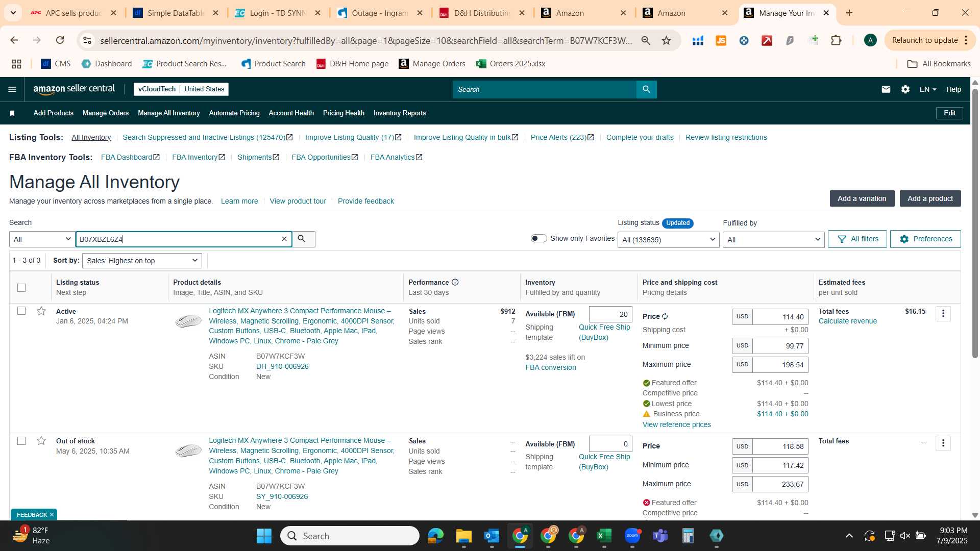Open the Price Alerts (223) link
The height and width of the screenshot is (551, 980).
[562, 137]
